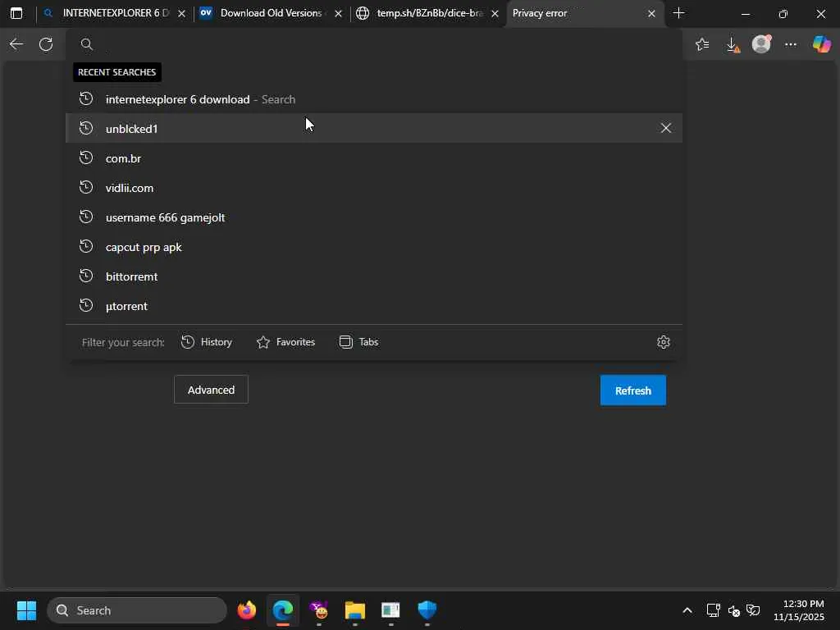Open the Favorites star toolbar icon
The image size is (840, 630).
702,44
